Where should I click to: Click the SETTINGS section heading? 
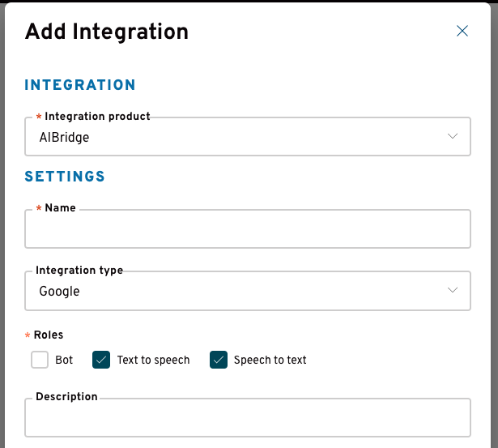(65, 177)
